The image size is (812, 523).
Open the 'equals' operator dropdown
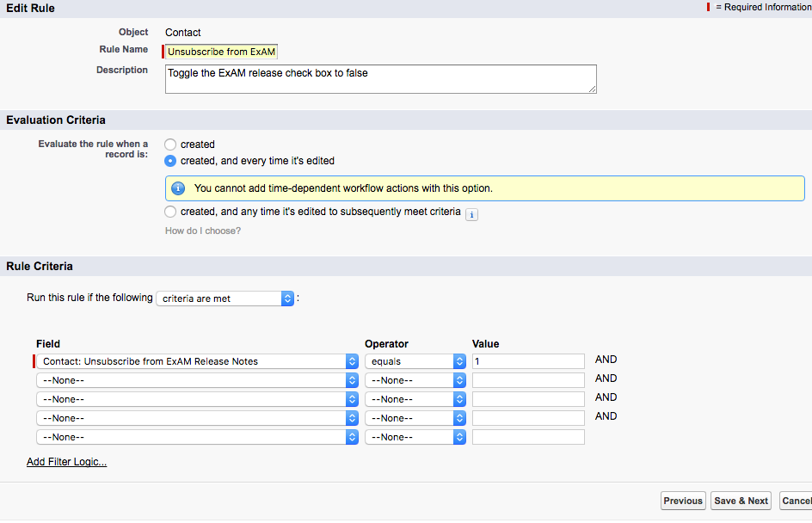[415, 361]
